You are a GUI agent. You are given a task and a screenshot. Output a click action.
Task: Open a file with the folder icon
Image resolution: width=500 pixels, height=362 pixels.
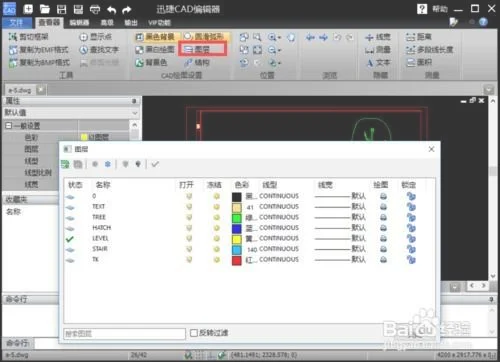click(45, 9)
